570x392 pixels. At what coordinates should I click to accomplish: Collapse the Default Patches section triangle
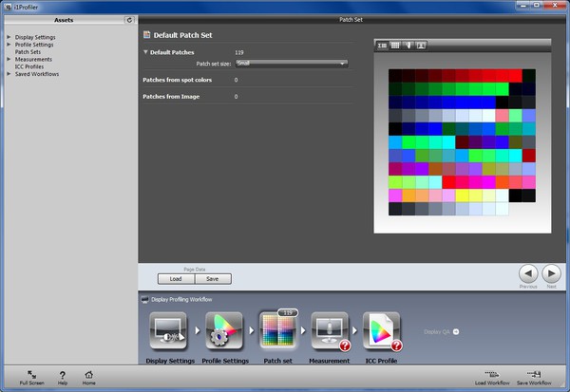145,52
